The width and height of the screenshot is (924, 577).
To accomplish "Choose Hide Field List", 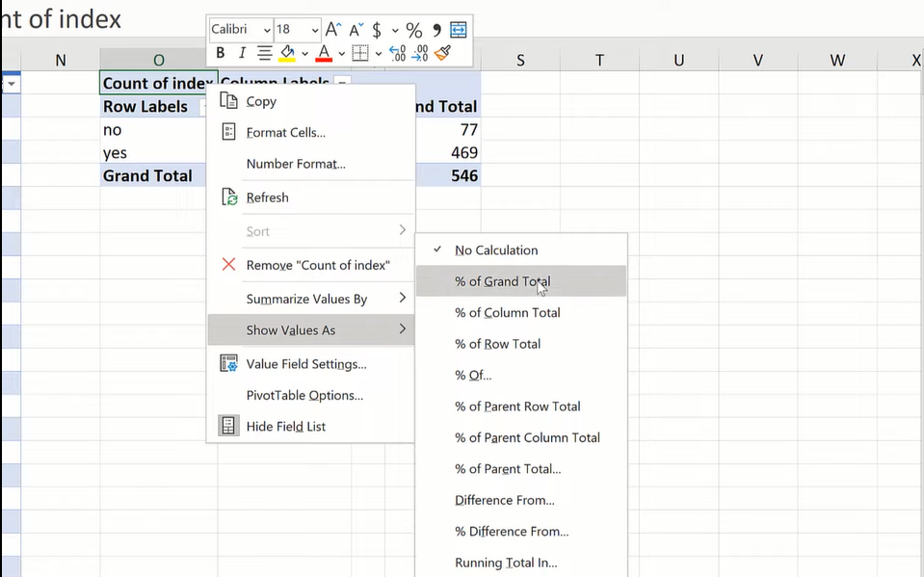I will tap(310, 426).
